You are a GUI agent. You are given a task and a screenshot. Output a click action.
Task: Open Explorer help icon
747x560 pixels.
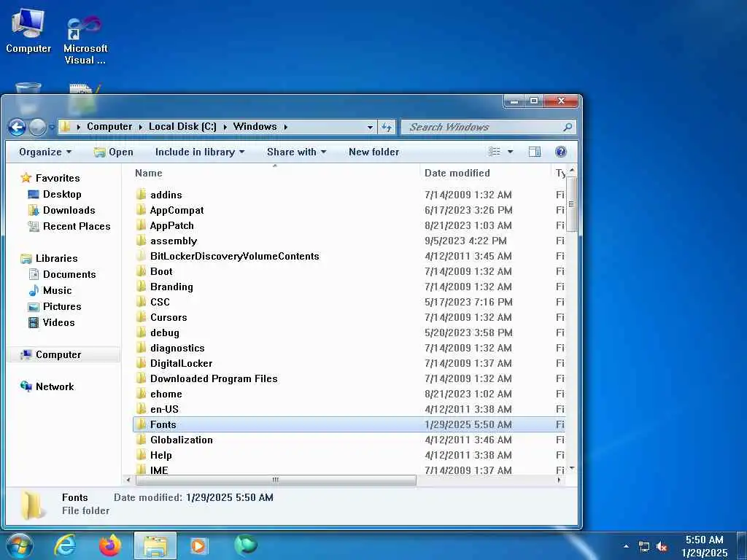pyautogui.click(x=561, y=152)
